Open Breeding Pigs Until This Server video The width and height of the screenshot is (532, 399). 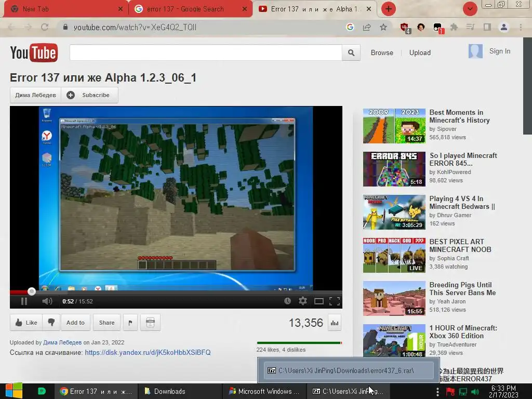[462, 289]
